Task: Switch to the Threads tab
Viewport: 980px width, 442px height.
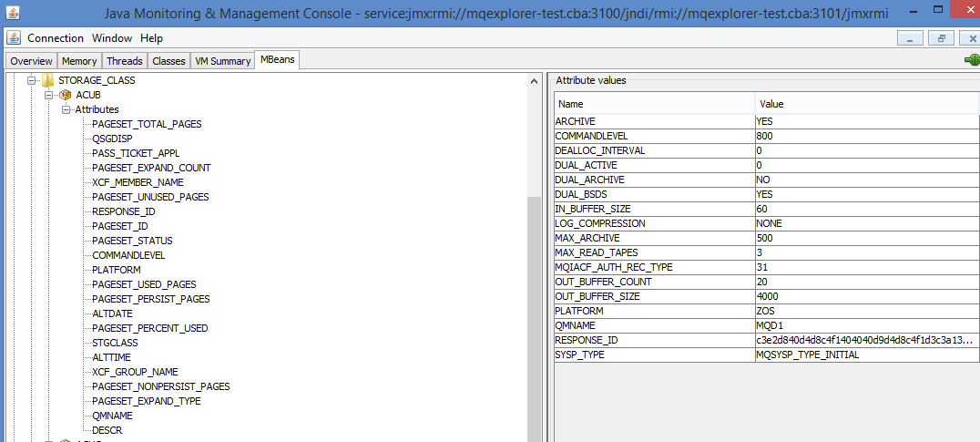Action: [124, 61]
